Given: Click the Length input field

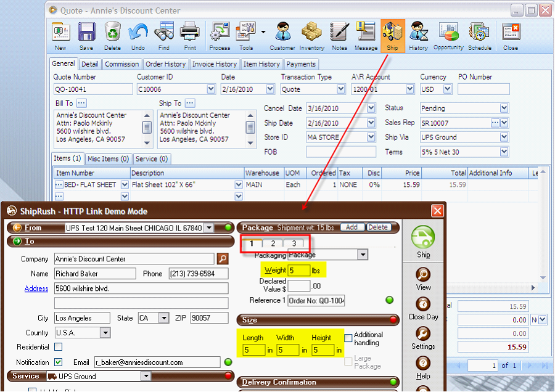Looking at the screenshot, I should pyautogui.click(x=254, y=350).
